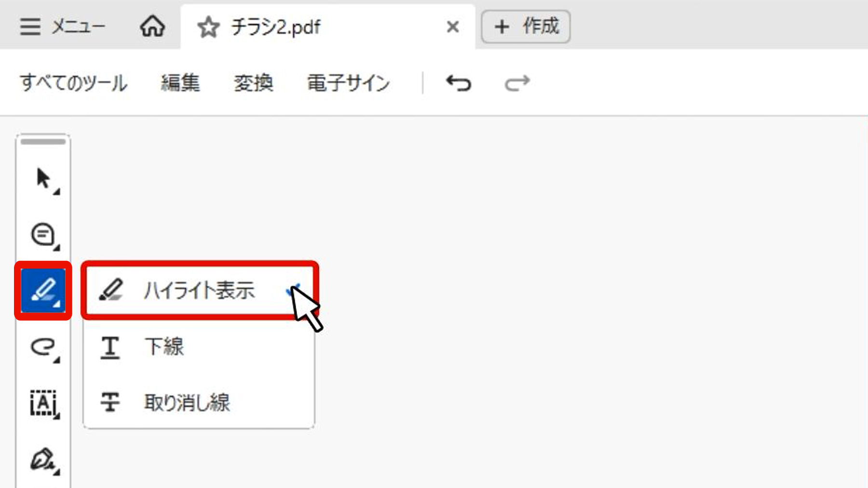Open the signature pen tool

[44, 460]
